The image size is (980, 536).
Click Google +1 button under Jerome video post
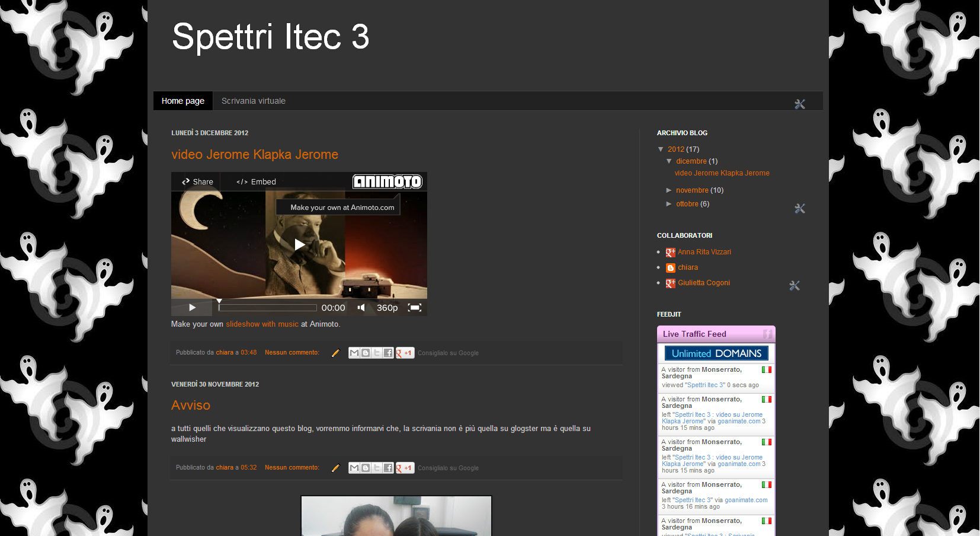point(405,353)
